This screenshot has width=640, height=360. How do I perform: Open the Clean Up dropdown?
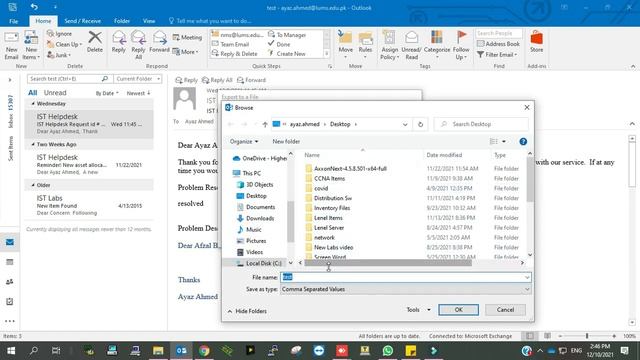click(64, 44)
